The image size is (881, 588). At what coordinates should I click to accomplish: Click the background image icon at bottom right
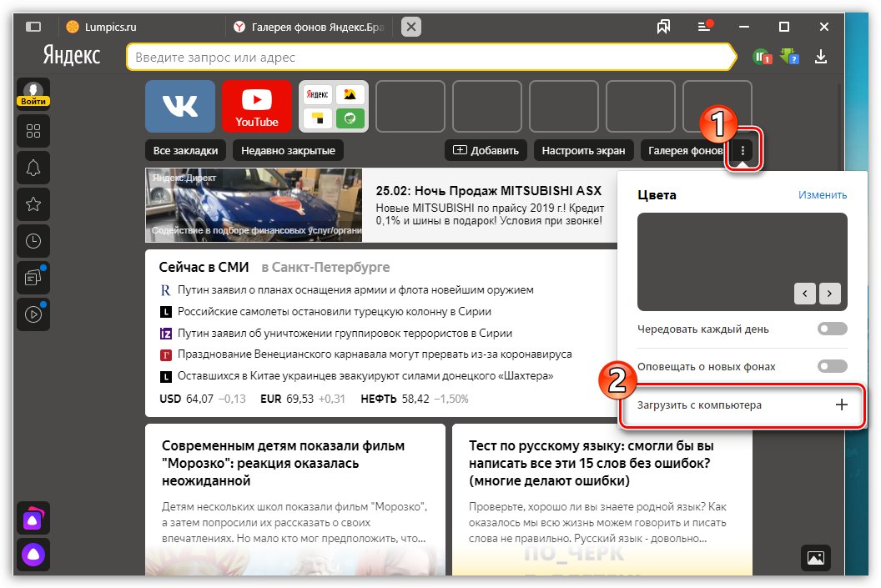click(x=816, y=558)
